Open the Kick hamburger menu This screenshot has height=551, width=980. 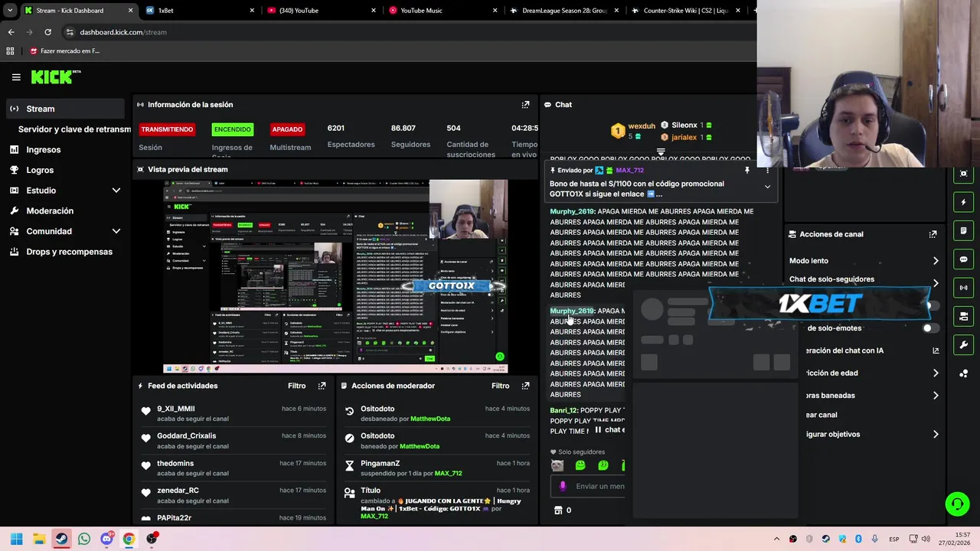click(x=16, y=77)
